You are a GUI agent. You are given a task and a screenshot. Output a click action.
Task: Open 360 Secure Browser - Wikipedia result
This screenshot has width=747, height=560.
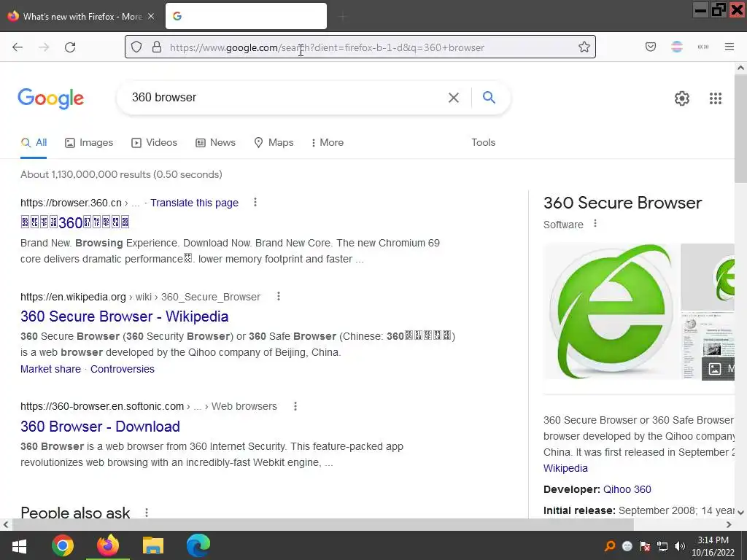tap(124, 316)
